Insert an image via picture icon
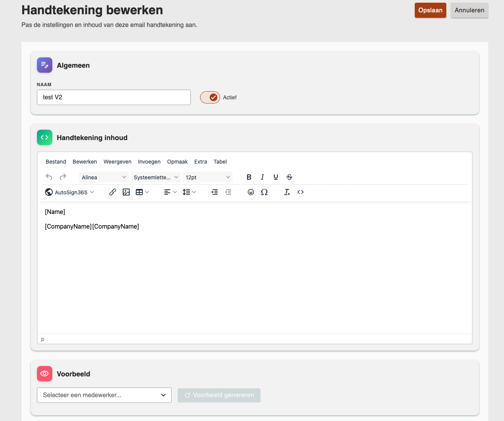This screenshot has height=421, width=504. tap(126, 192)
